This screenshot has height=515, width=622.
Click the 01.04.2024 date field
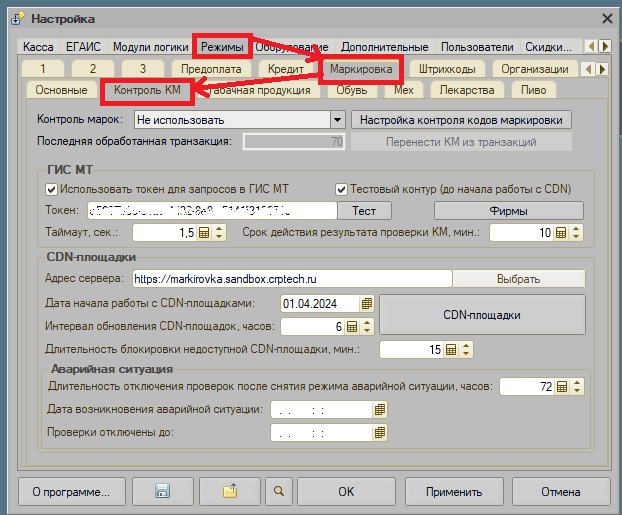coord(321,304)
